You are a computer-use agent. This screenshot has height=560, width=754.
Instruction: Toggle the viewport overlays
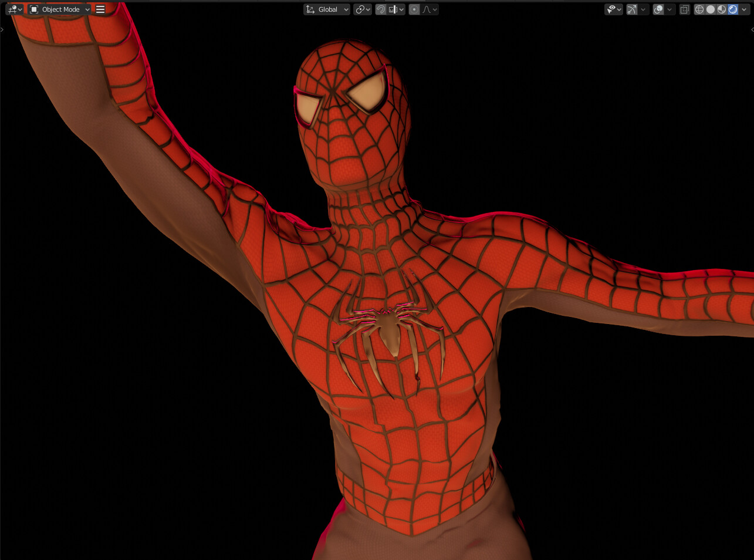coord(658,9)
